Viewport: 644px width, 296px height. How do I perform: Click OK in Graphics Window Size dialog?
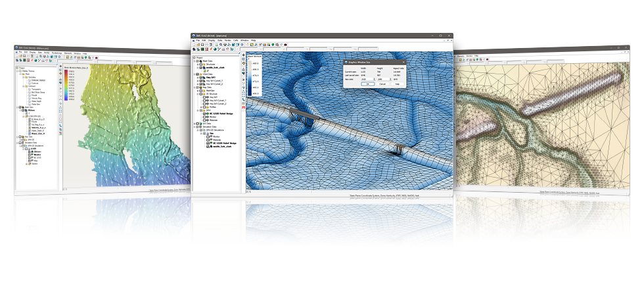(x=367, y=84)
